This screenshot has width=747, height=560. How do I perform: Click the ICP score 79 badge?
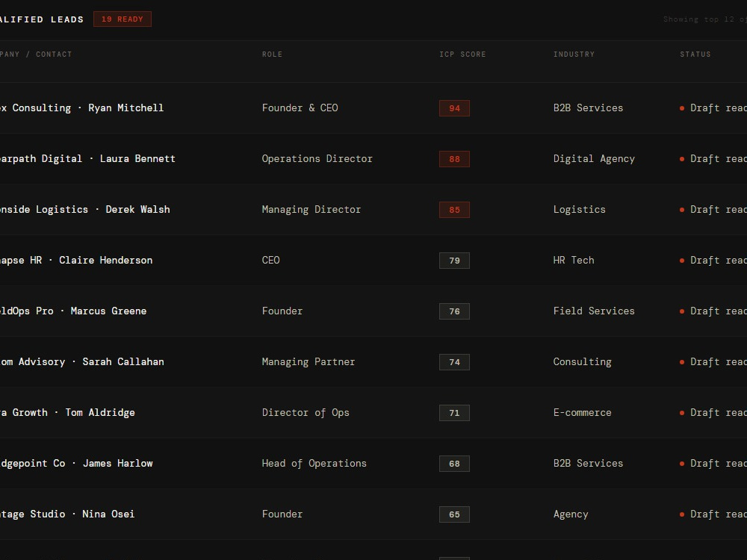coord(454,261)
